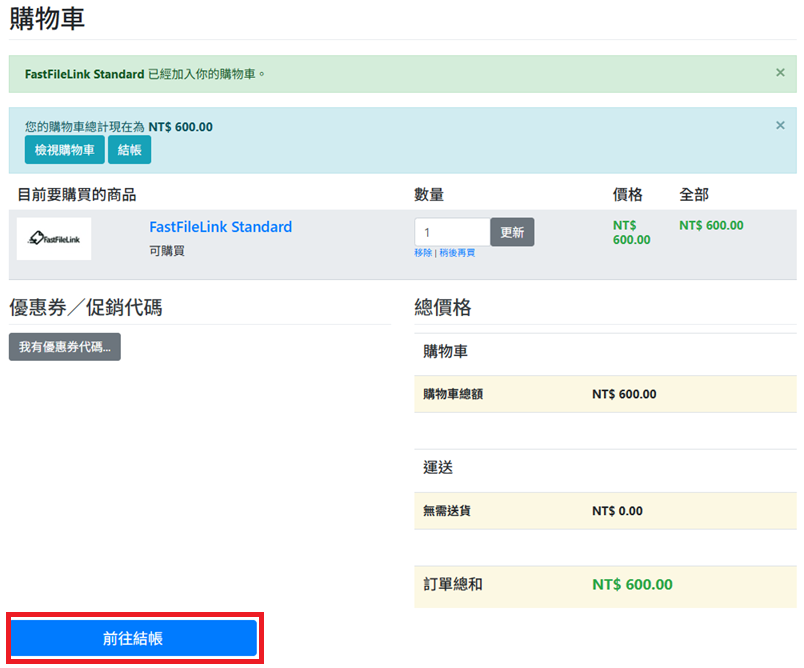This screenshot has height=668, width=804.
Task: Select the 訂單總和 NT$ 600.00 amount
Action: coord(632,584)
